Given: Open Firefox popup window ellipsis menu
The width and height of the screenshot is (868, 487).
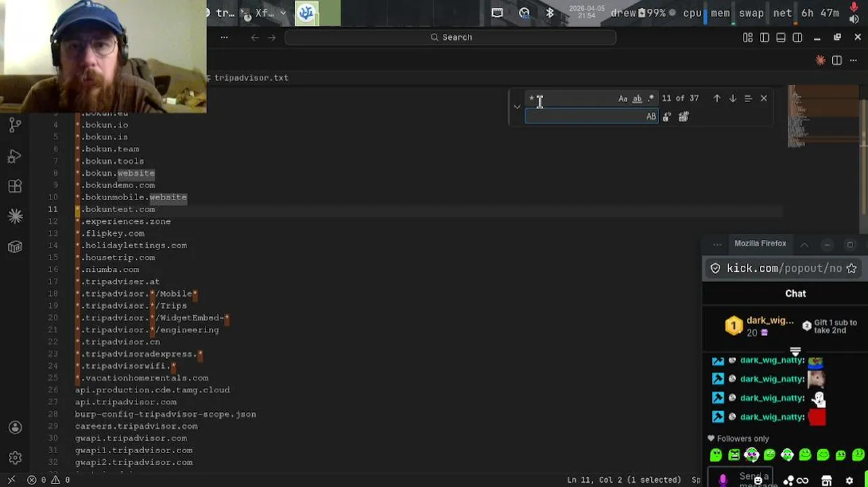Looking at the screenshot, I should tap(717, 244).
